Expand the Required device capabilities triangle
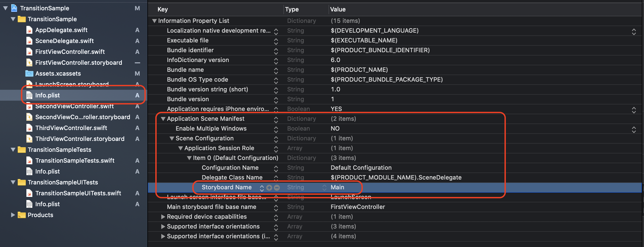Screen dimensions: 644x247 click(x=163, y=217)
